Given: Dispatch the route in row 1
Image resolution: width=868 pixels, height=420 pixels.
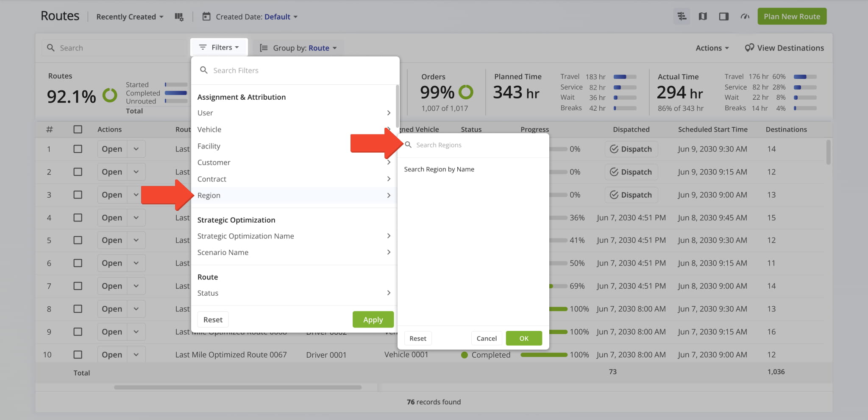Looking at the screenshot, I should tap(631, 149).
